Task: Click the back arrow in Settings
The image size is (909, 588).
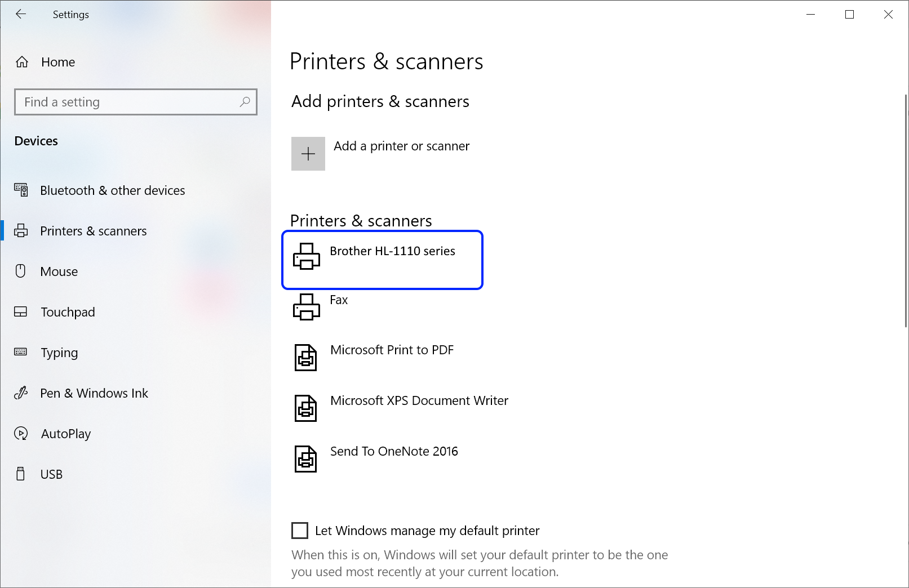Action: tap(21, 14)
